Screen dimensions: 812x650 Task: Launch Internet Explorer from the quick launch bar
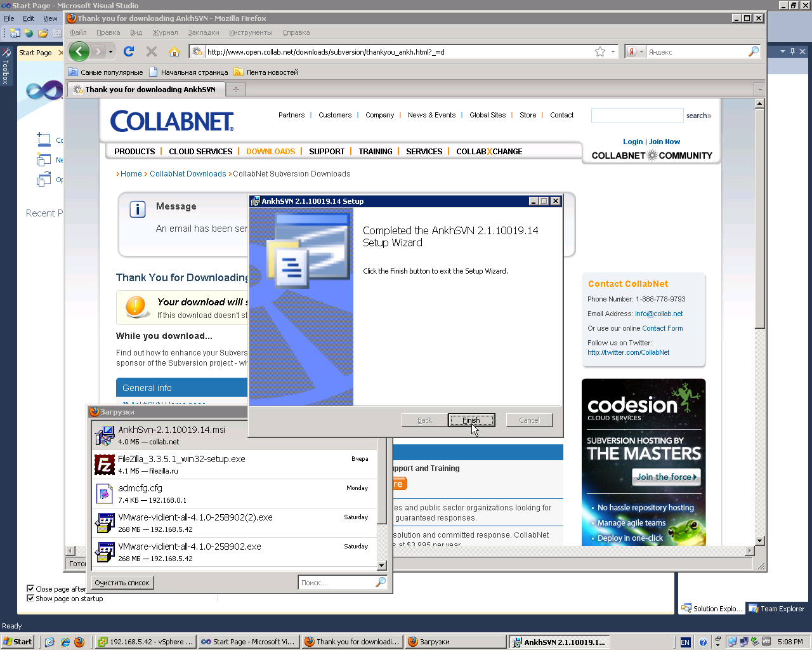pyautogui.click(x=65, y=642)
